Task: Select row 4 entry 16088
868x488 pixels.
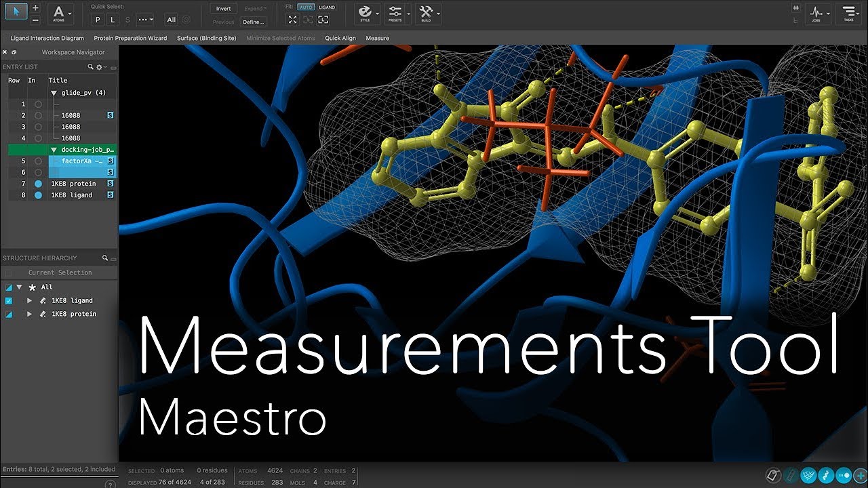Action: [71, 138]
